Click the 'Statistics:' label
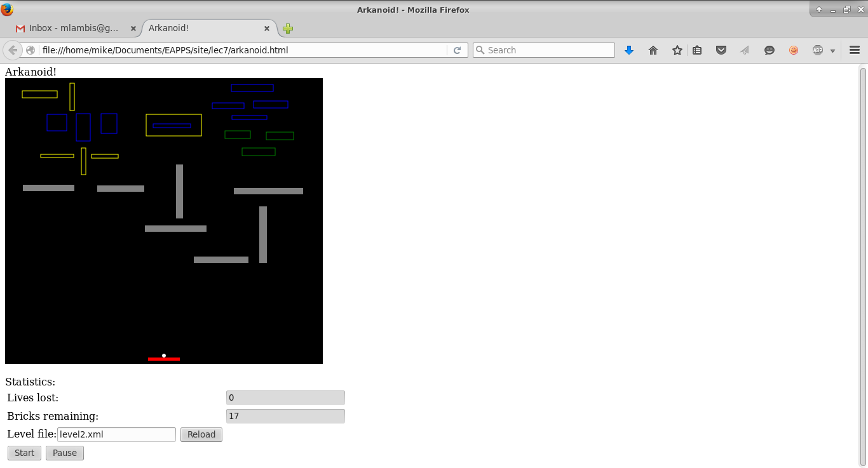The height and width of the screenshot is (468, 868). pos(31,382)
